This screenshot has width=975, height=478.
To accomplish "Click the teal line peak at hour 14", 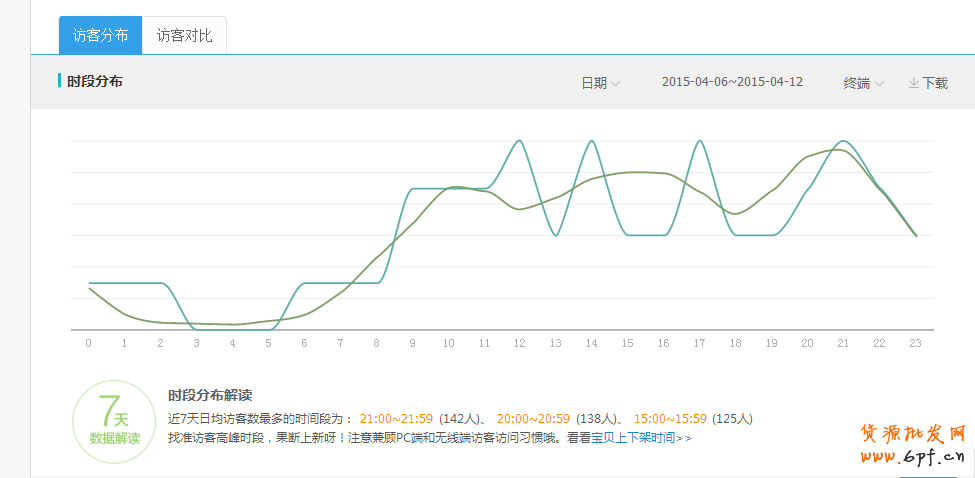I will tap(592, 141).
